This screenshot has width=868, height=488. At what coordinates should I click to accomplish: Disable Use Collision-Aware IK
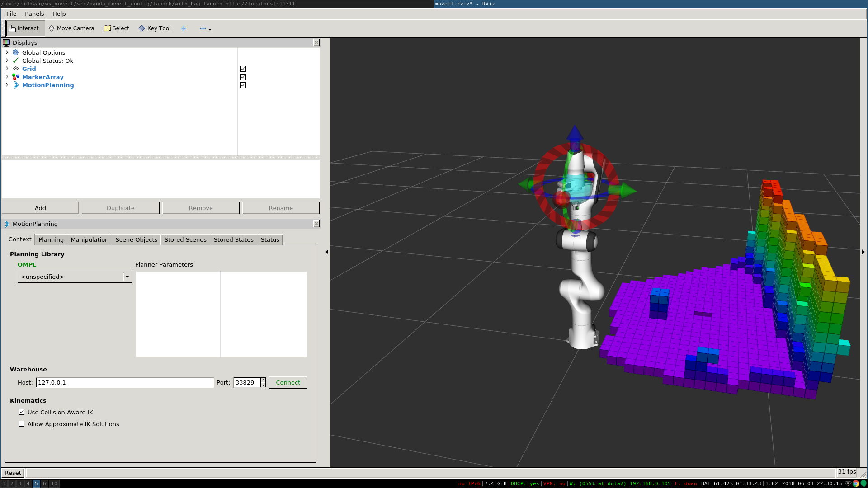(21, 412)
